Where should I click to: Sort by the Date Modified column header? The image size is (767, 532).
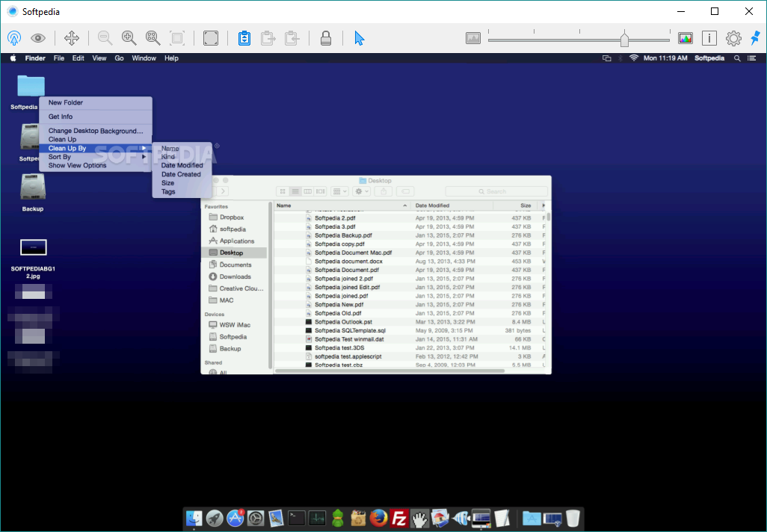click(x=452, y=205)
